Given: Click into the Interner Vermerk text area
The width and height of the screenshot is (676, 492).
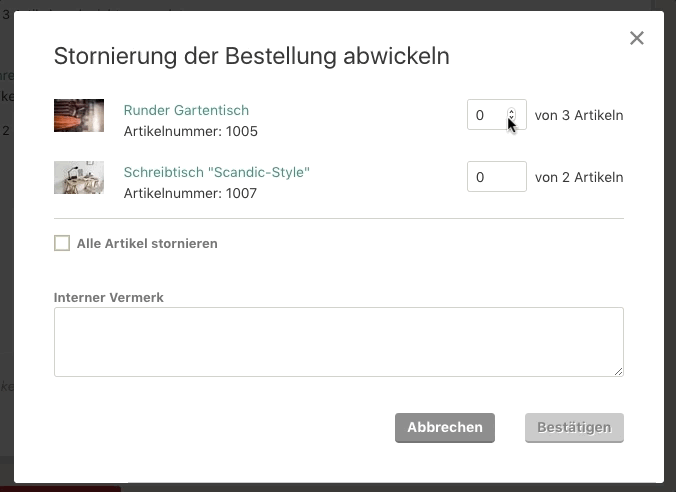Looking at the screenshot, I should [x=338, y=342].
